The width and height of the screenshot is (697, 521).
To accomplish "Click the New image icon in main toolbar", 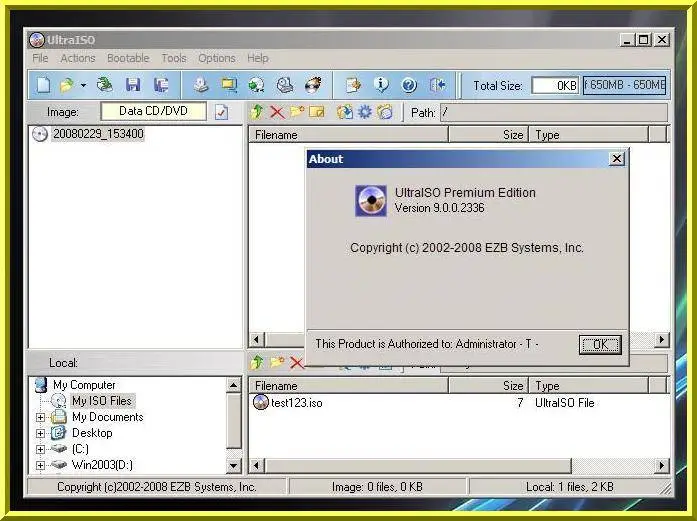I will (43, 84).
